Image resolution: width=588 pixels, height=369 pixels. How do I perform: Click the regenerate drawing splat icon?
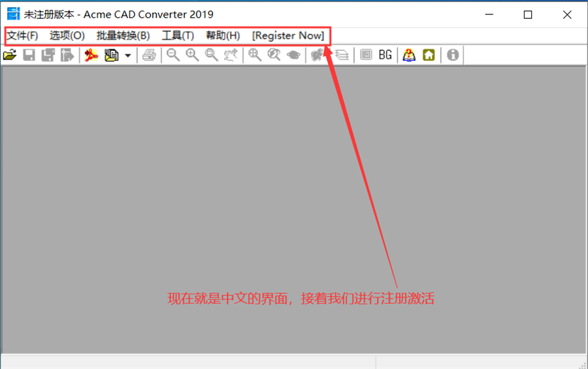(318, 55)
